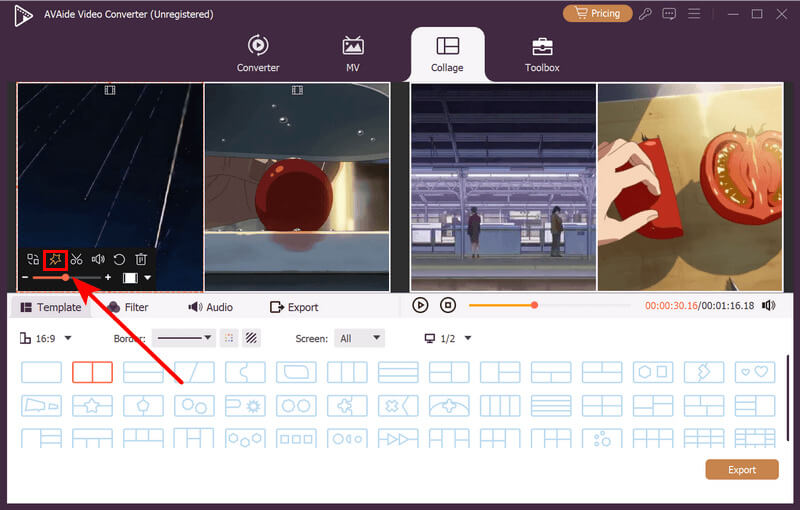The height and width of the screenshot is (510, 800).
Task: Pick the star-shaped center template
Action: pos(92,406)
